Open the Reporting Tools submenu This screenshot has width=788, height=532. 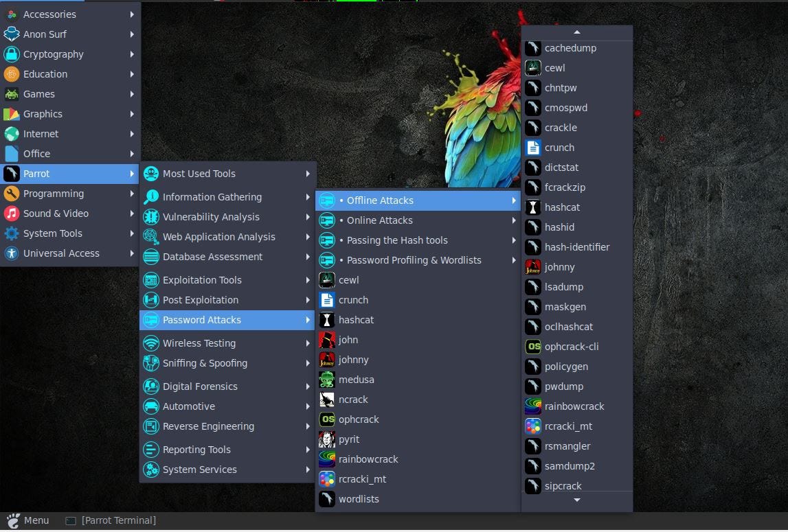[x=227, y=450]
